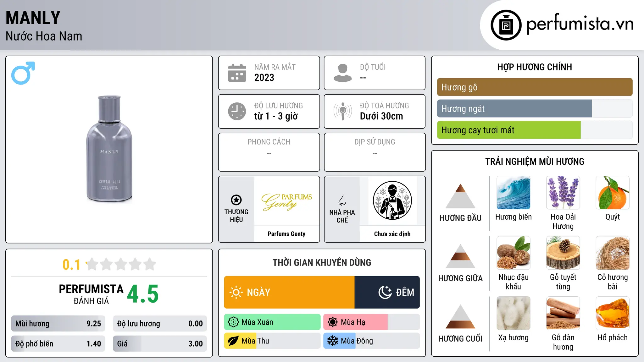
Task: Click the Phong cách card
Action: (269, 152)
